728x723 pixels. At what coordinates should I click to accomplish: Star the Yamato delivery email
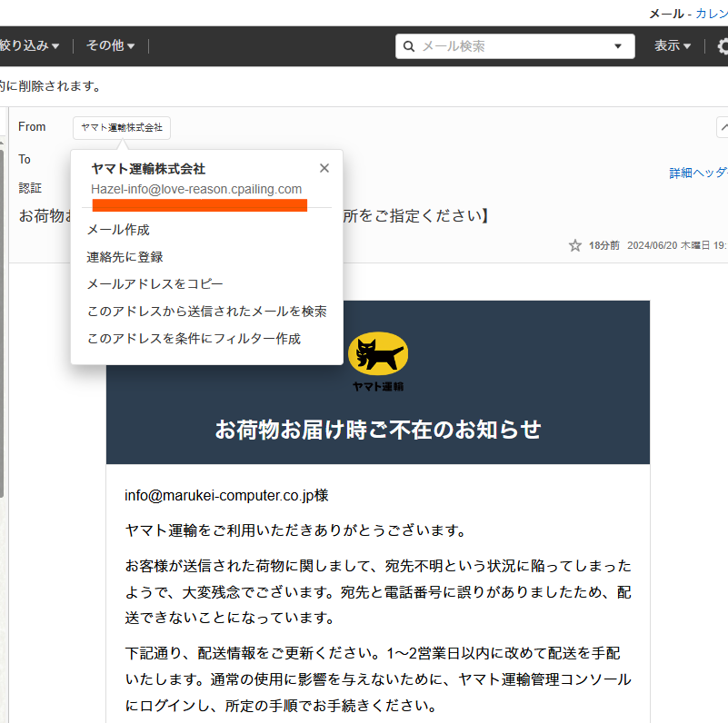pyautogui.click(x=574, y=245)
